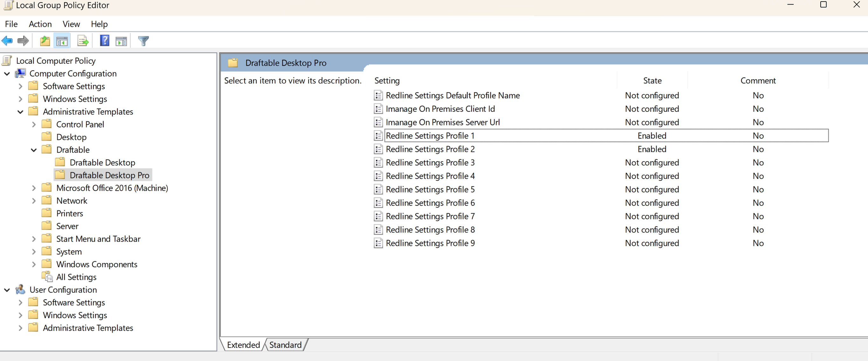This screenshot has width=868, height=361.
Task: Collapse the Draftable node
Action: point(34,150)
